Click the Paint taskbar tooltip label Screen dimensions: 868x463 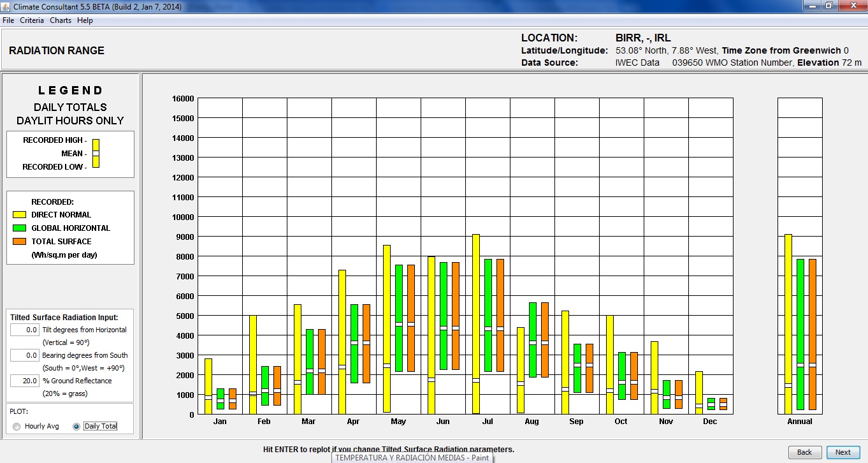click(412, 457)
